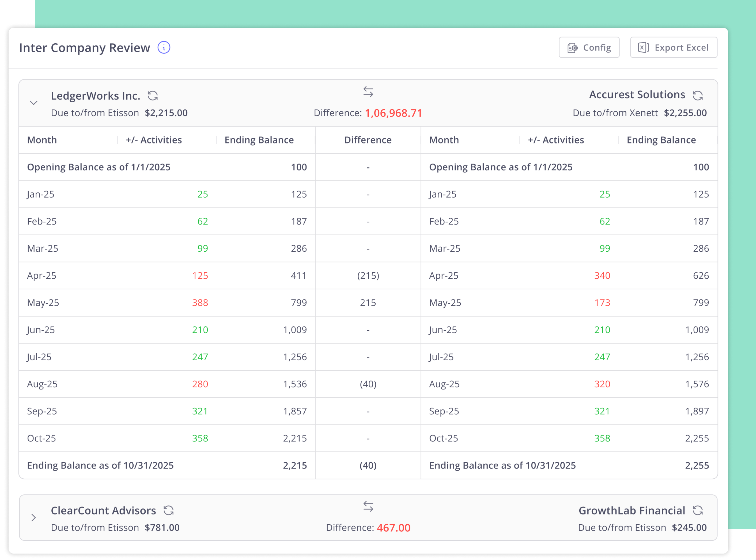The image size is (756, 560).
Task: Click Export Excel label
Action: 681,48
